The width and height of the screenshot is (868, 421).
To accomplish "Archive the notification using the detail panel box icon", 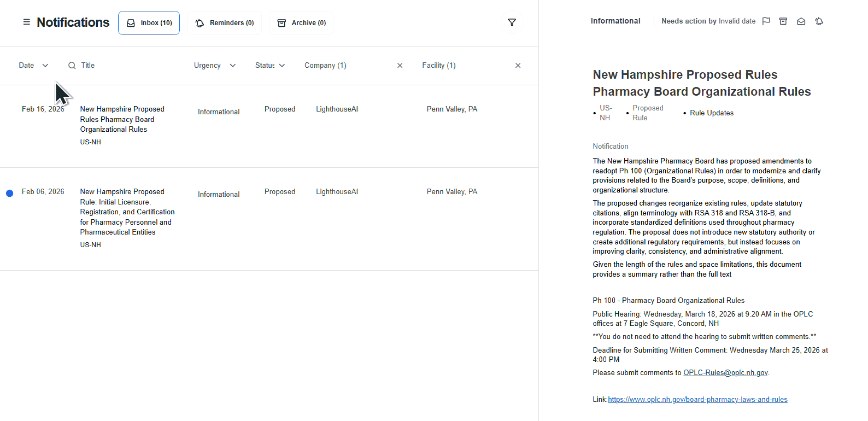I will coord(783,21).
